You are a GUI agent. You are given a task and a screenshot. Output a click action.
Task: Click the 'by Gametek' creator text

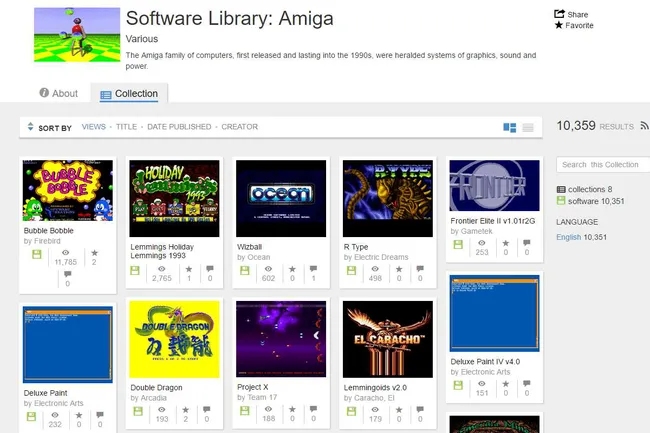tap(471, 231)
